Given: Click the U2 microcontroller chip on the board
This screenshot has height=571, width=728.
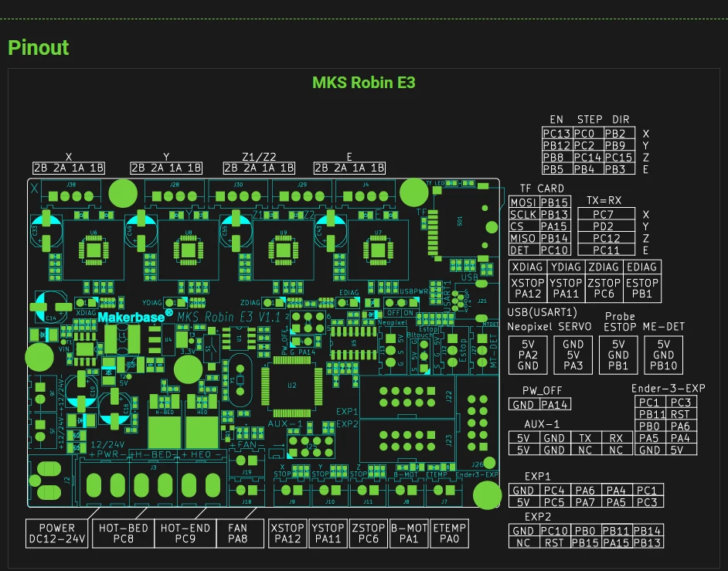Looking at the screenshot, I should (x=291, y=386).
